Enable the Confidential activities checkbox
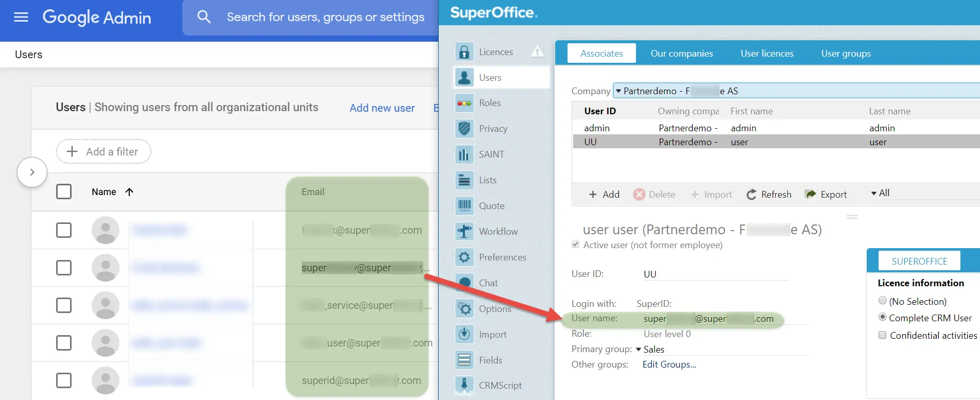Screen dimensions: 980x400 883,335
